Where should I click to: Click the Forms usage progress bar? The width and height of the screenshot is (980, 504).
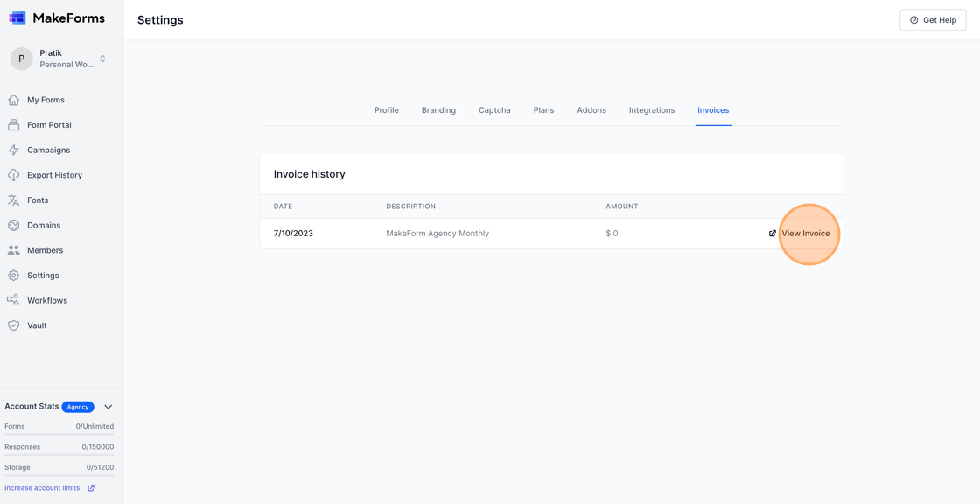coord(59,434)
